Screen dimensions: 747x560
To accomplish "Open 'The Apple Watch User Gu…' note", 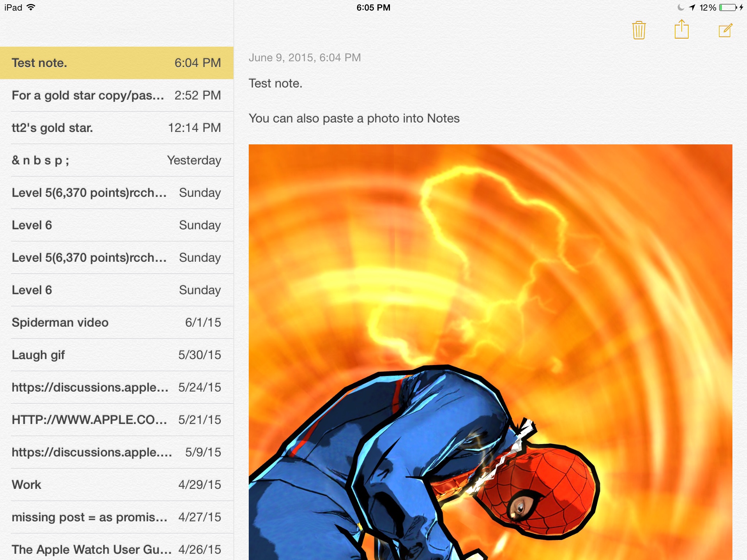I will (x=116, y=549).
